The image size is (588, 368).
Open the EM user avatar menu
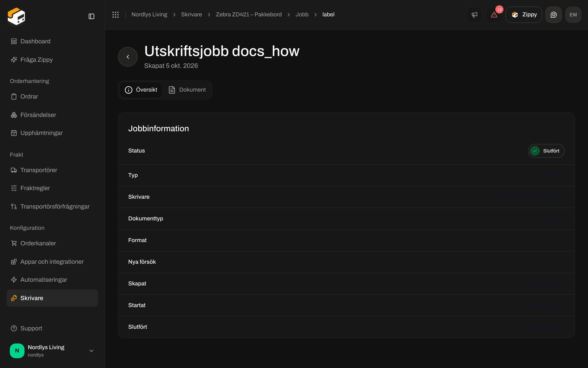click(573, 15)
